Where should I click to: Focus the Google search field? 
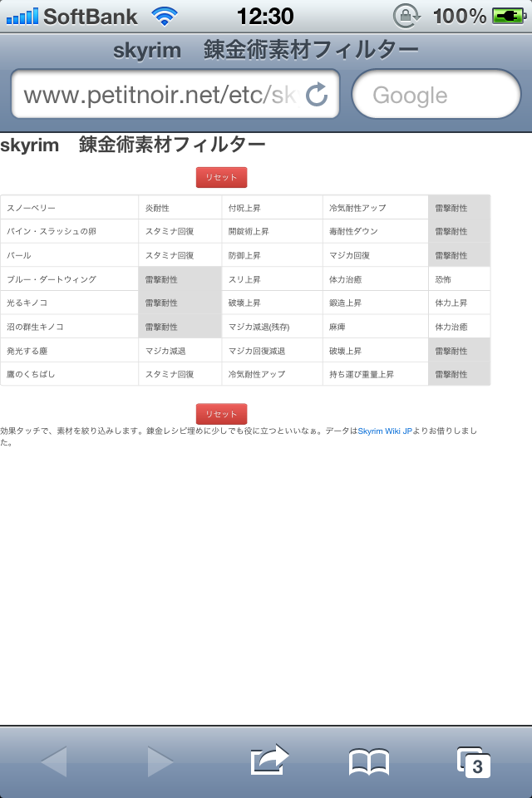tap(436, 94)
